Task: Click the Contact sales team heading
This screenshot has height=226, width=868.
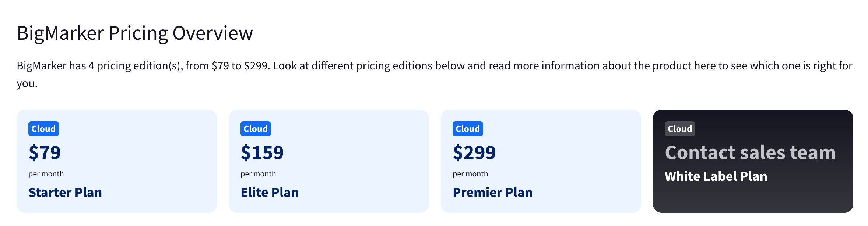Action: click(750, 153)
